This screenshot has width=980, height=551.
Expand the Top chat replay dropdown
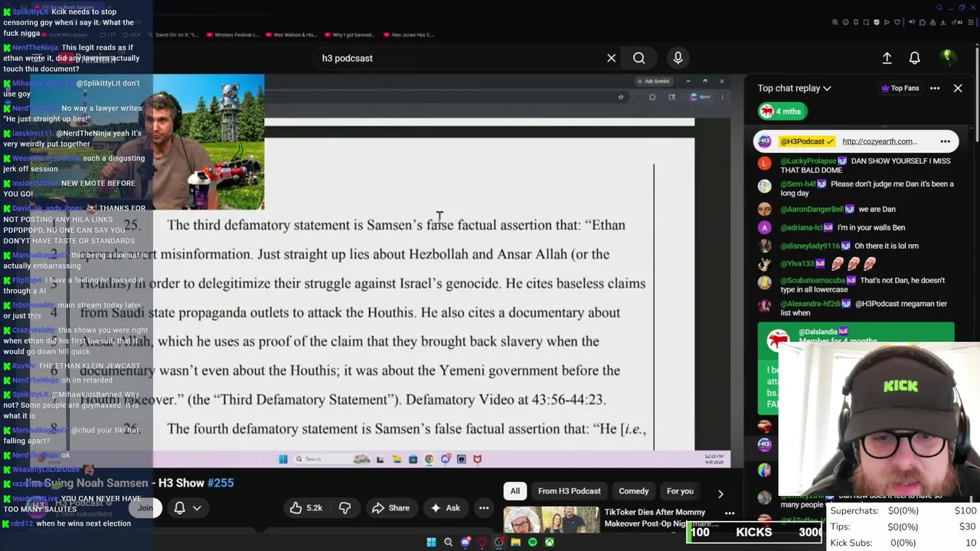coord(794,88)
